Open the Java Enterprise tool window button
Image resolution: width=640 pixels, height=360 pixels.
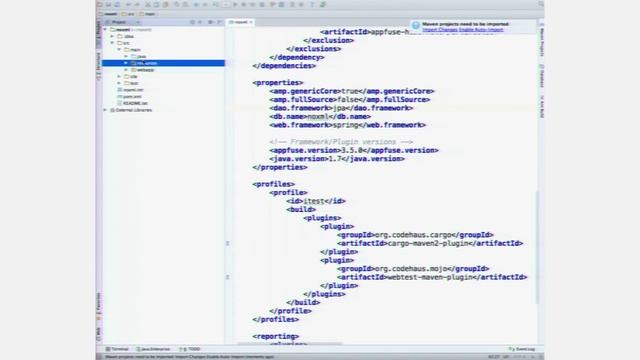tap(153, 349)
